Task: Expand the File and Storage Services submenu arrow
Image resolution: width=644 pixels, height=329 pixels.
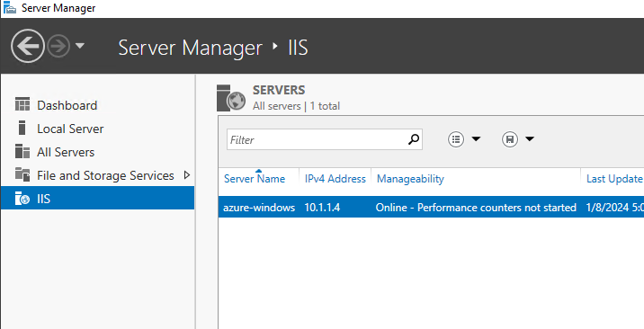Action: pyautogui.click(x=187, y=175)
